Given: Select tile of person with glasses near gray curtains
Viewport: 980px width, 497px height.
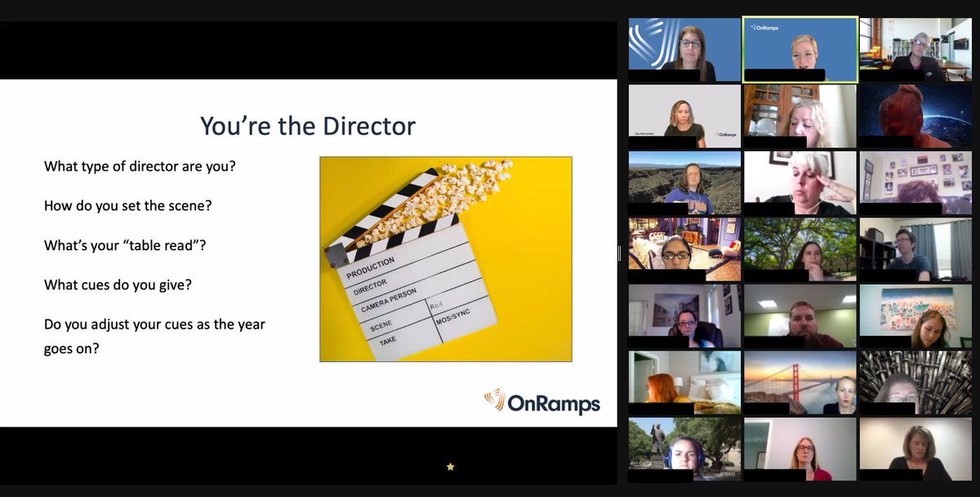Looking at the screenshot, I should pyautogui.click(x=915, y=249).
